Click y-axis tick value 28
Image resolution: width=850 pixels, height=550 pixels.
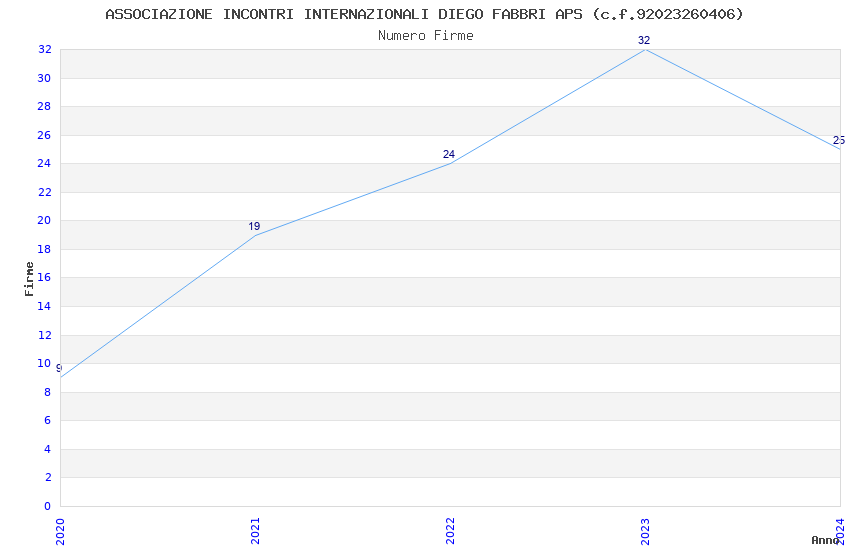pos(44,107)
